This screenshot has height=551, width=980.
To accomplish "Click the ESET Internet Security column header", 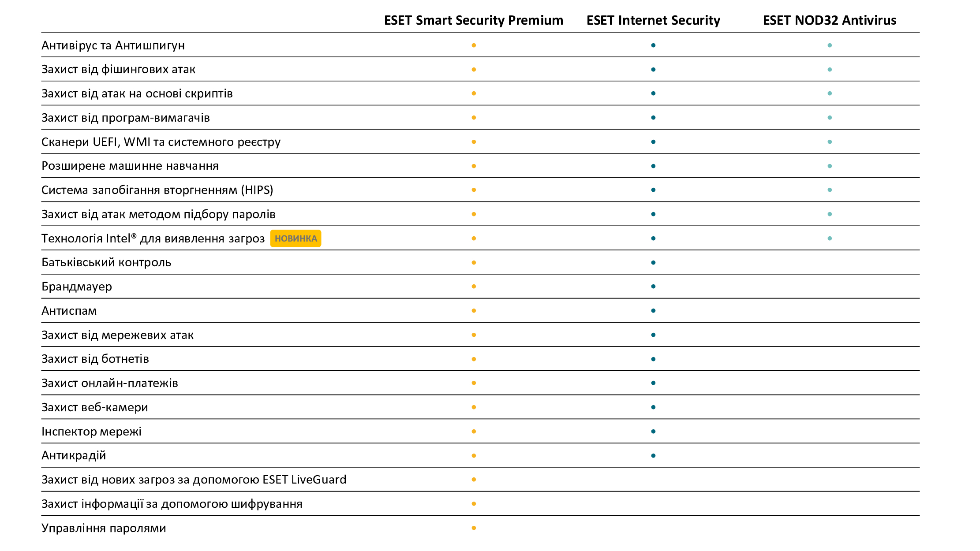I will (653, 20).
